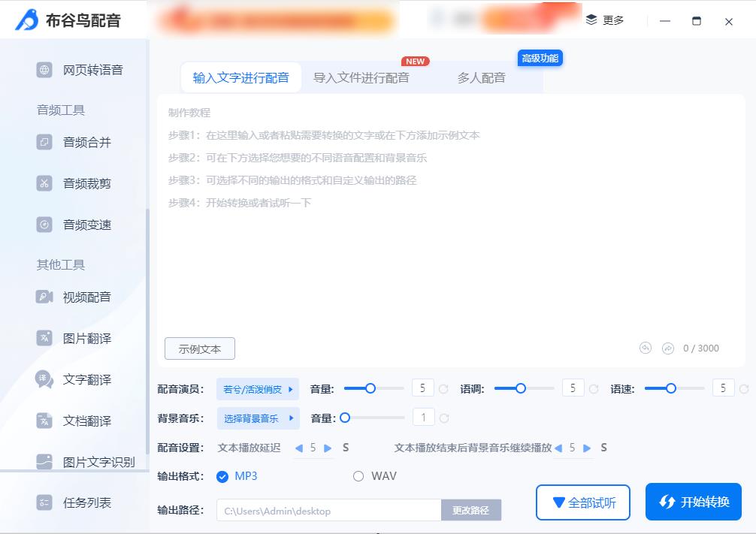Viewport: 756px width, 534px height.
Task: Increase 文本播放延迟 with right arrow
Action: click(328, 448)
